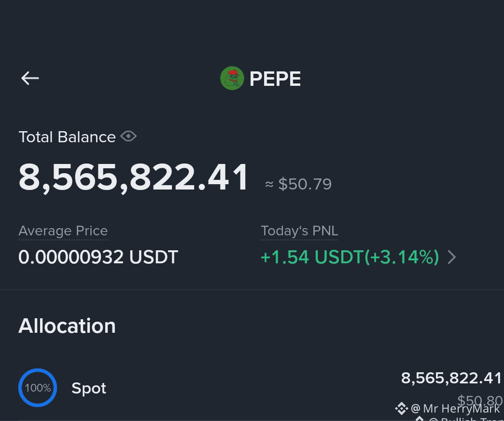504x421 pixels.
Task: Open the Spot allocation row
Action: pyautogui.click(x=252, y=388)
